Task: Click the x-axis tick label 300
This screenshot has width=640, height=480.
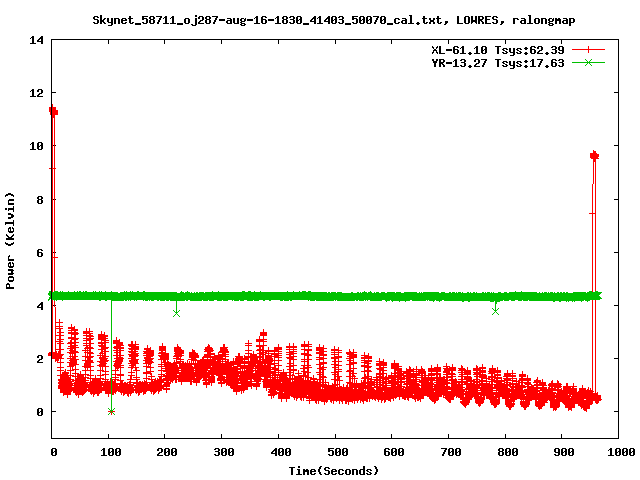Action: tap(224, 452)
